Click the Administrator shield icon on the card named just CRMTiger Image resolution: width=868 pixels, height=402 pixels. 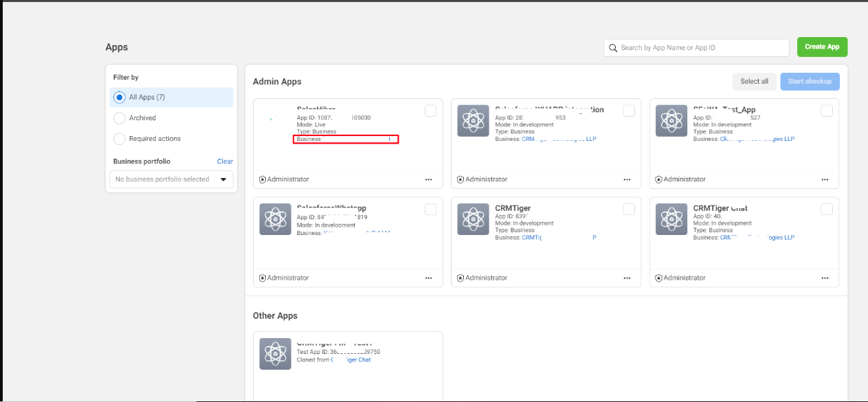click(x=460, y=278)
